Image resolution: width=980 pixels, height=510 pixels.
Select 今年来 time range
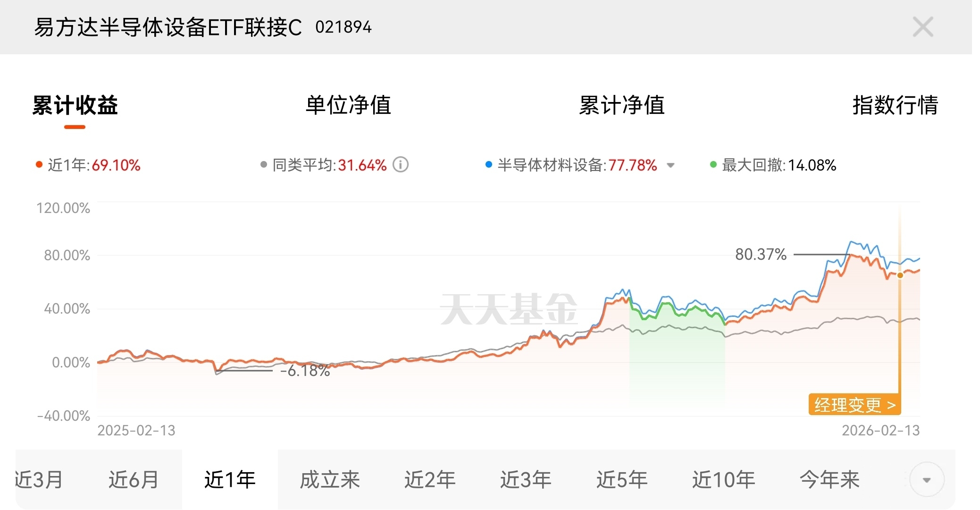(829, 480)
